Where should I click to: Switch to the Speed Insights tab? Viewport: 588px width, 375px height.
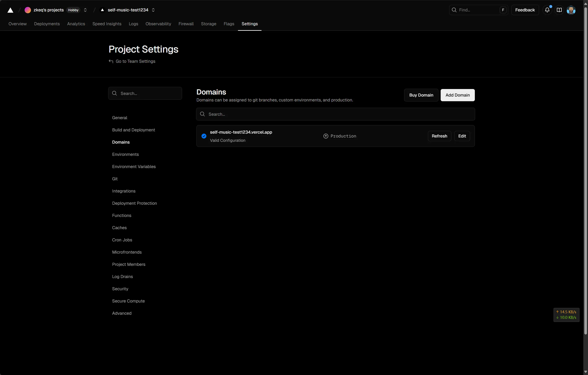(107, 24)
